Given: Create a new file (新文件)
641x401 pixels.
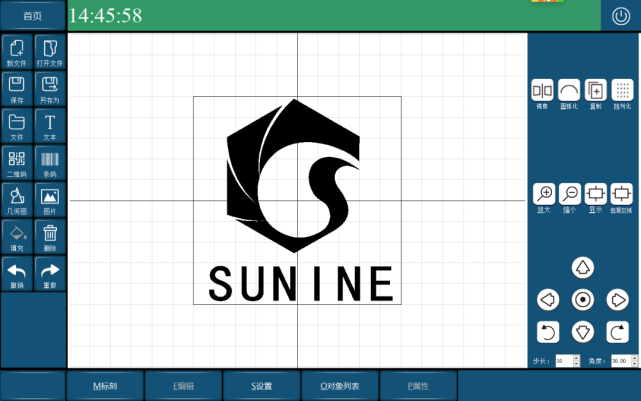Looking at the screenshot, I should click(x=17, y=52).
